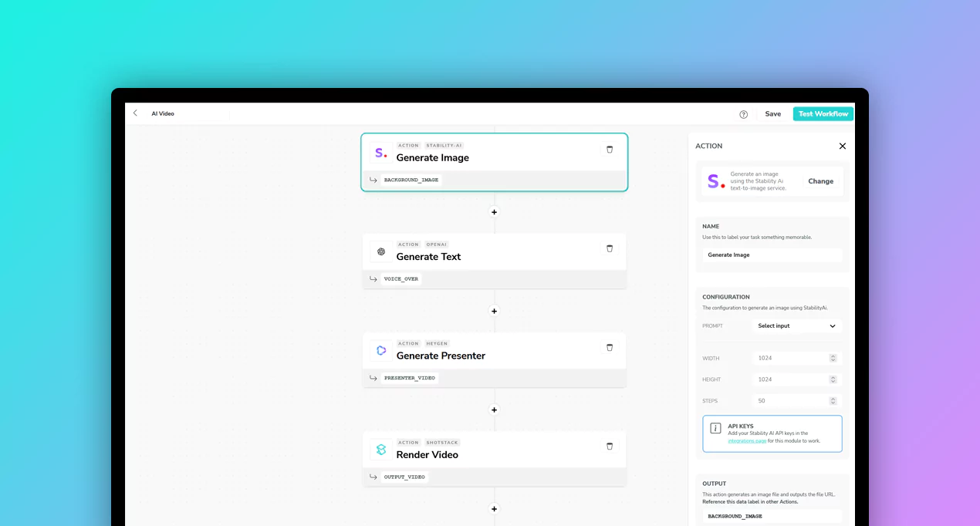The width and height of the screenshot is (980, 526).
Task: Save the workflow
Action: [772, 114]
